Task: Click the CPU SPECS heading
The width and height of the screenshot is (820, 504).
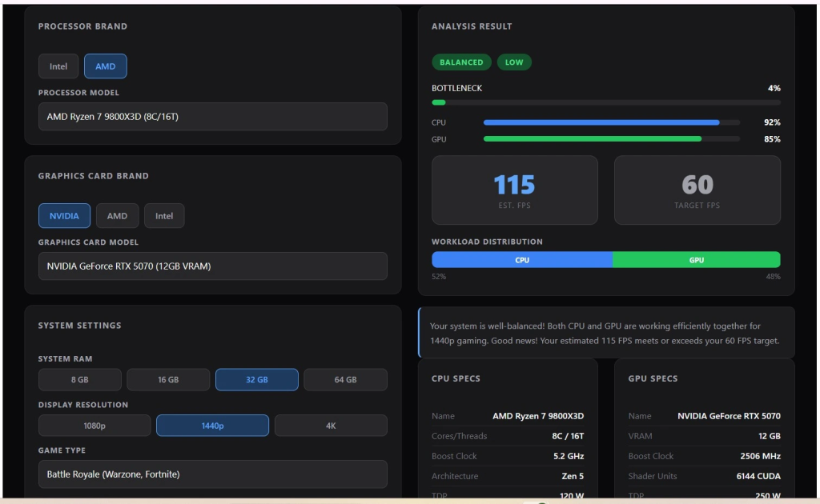Action: (x=456, y=378)
